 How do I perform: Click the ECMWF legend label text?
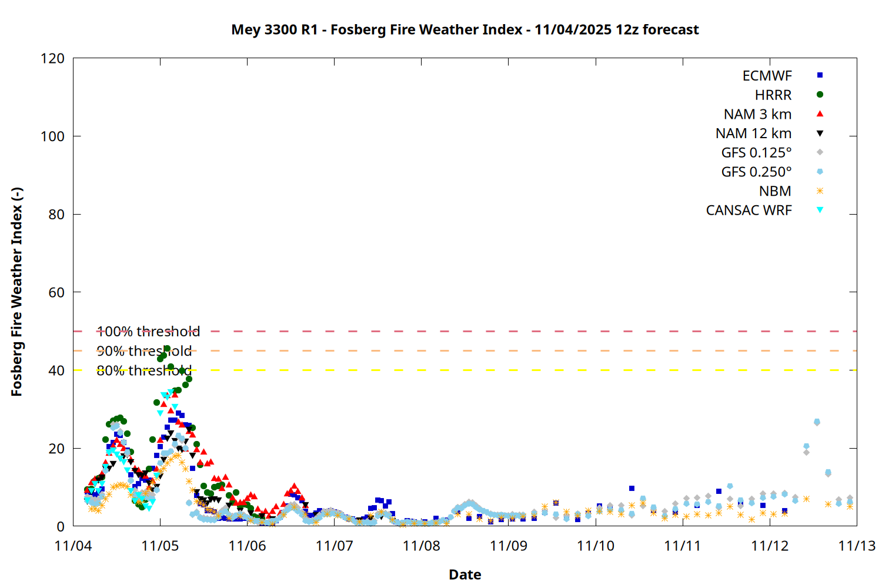[767, 76]
